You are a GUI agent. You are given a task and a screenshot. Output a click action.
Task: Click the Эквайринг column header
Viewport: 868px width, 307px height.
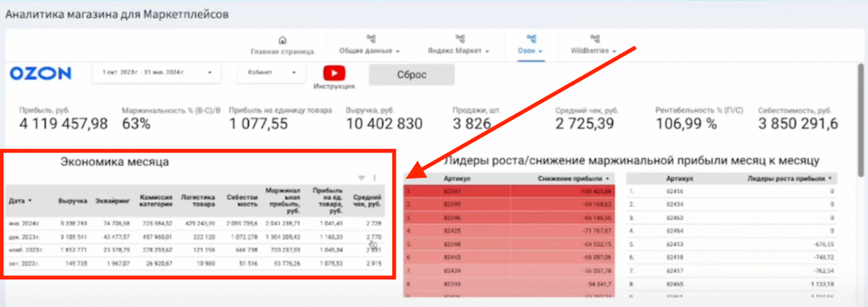(113, 200)
